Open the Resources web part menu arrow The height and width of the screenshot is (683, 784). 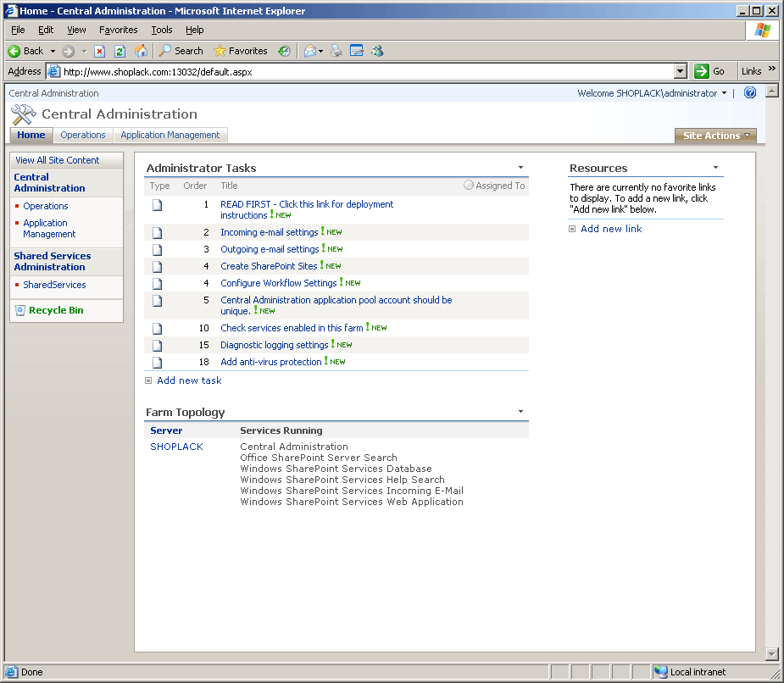coord(715,168)
